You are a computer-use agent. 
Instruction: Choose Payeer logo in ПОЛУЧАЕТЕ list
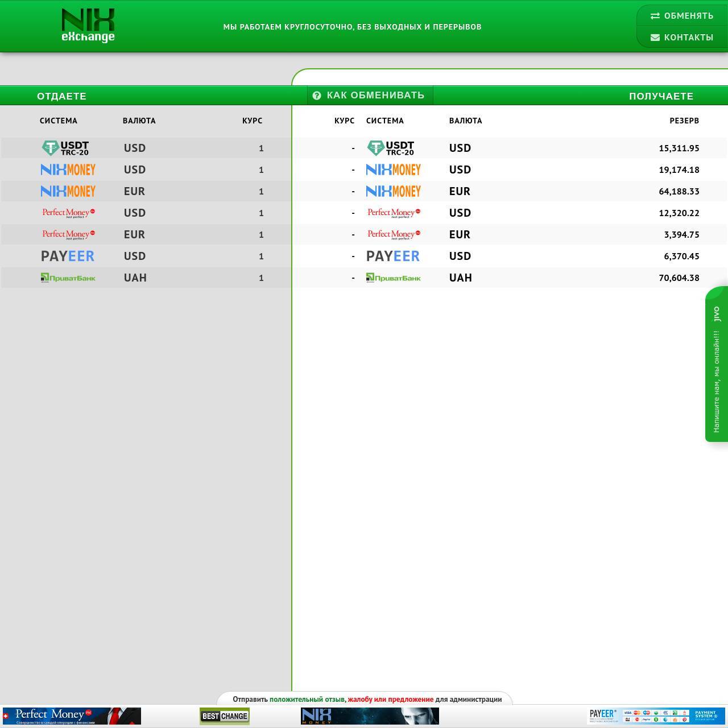[393, 257]
